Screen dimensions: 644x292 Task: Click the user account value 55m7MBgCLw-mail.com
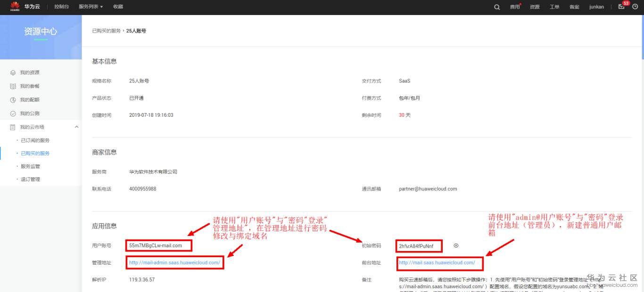pyautogui.click(x=156, y=245)
